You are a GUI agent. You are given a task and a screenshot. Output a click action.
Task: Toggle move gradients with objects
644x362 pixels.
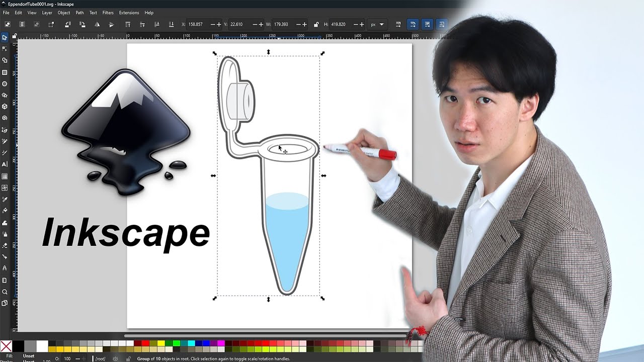[427, 24]
